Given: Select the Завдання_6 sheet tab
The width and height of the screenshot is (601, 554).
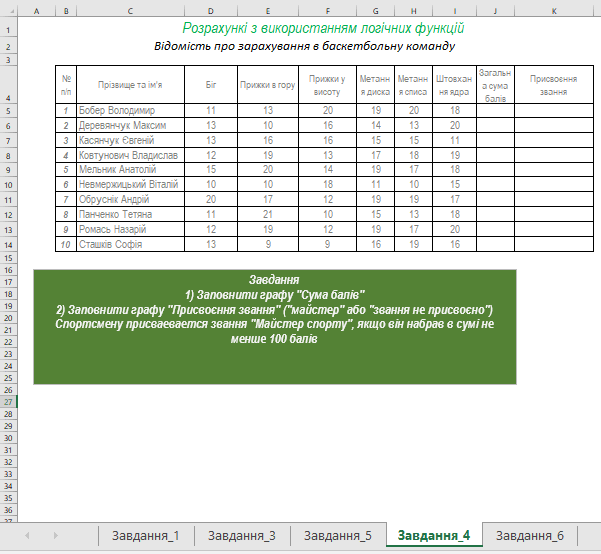Looking at the screenshot, I should coord(530,535).
